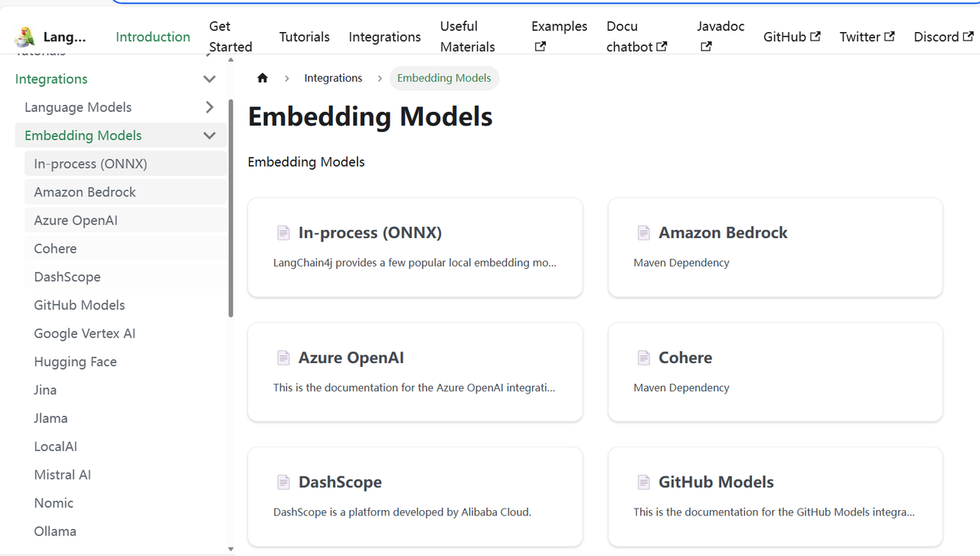Screen dimensions: 980x556
Task: Collapse the Embedding Models sidebar chevron
Action: (209, 136)
